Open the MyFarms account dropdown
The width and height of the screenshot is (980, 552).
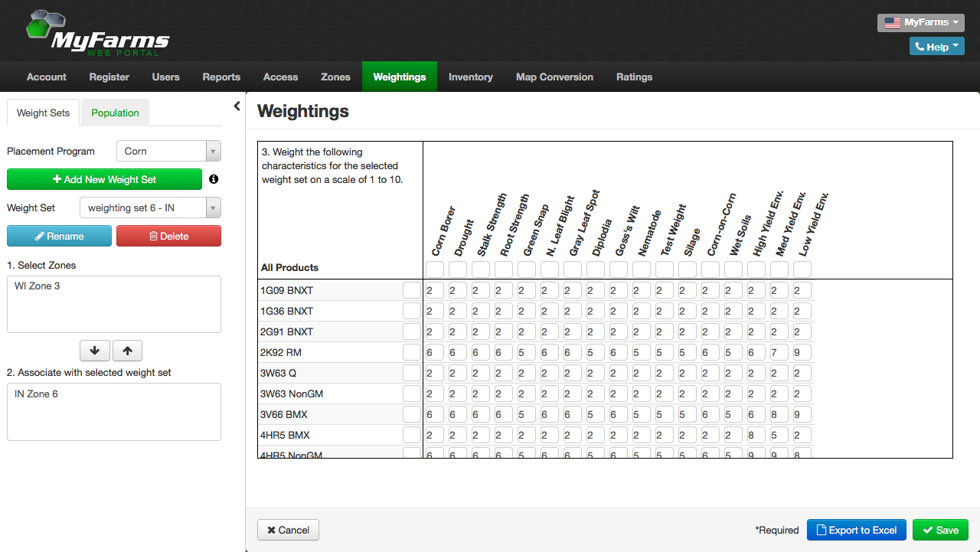coord(920,22)
